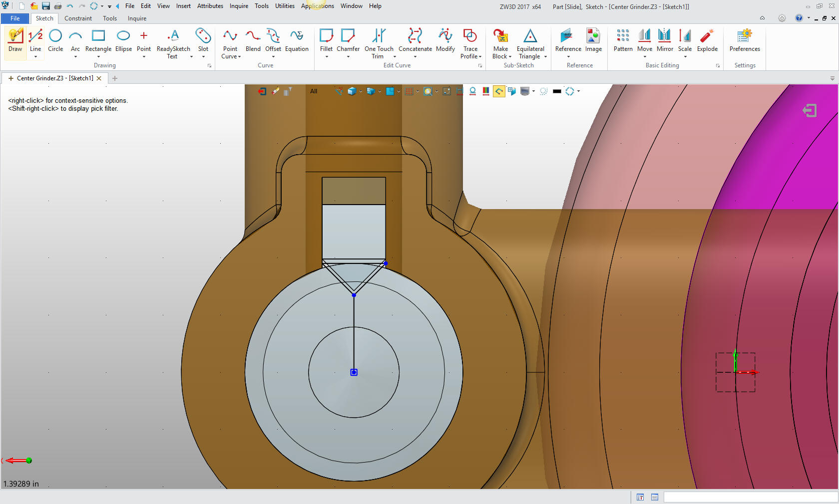Expand the Drawing group dialog launcher
The width and height of the screenshot is (839, 504).
pyautogui.click(x=210, y=66)
